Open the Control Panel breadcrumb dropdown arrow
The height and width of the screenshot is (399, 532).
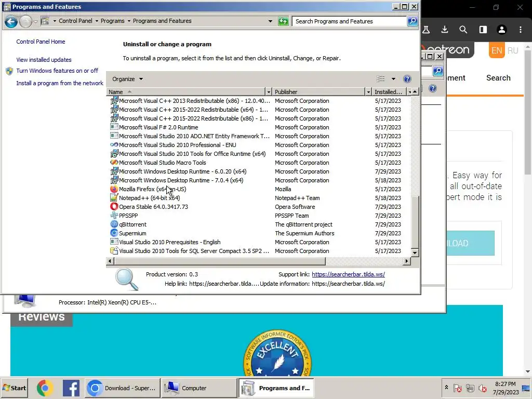(x=97, y=21)
